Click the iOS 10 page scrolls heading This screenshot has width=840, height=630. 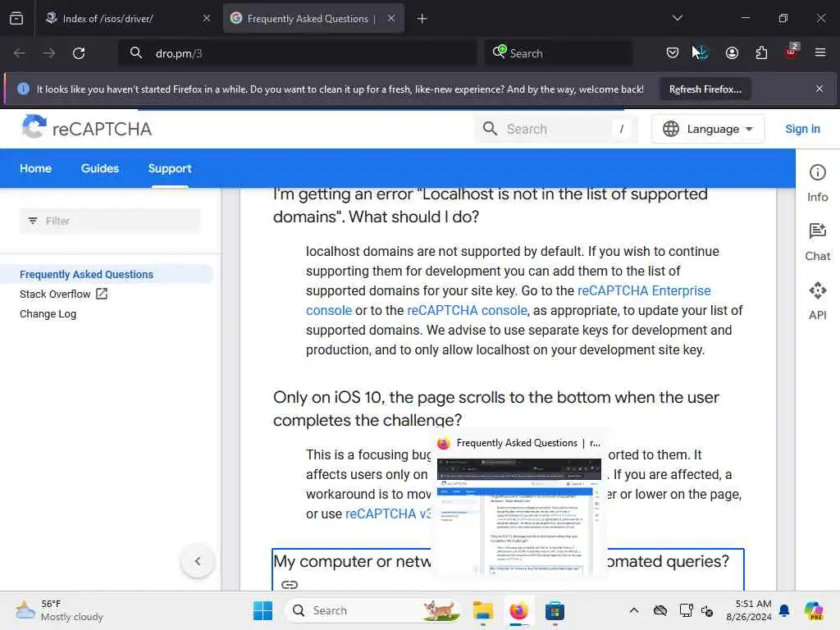tap(496, 409)
